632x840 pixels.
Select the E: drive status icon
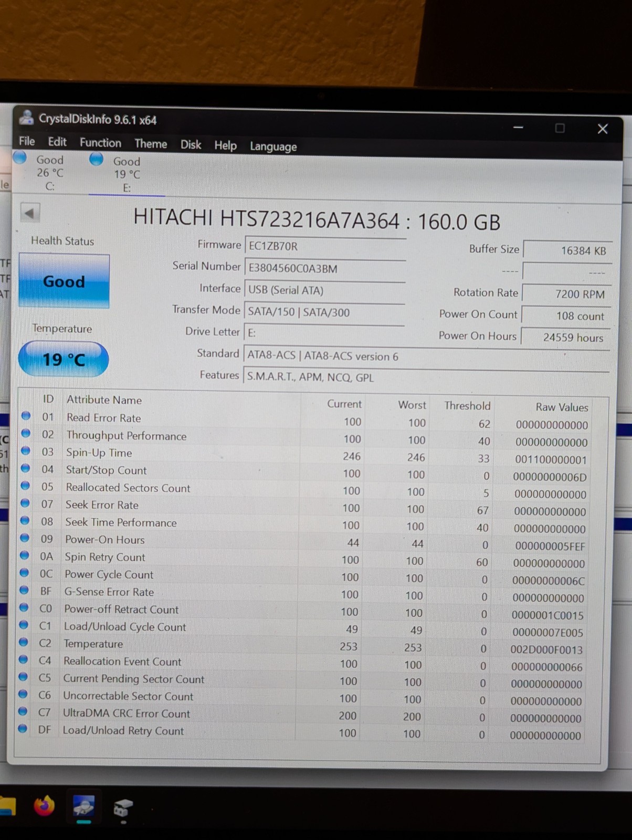pos(97,159)
